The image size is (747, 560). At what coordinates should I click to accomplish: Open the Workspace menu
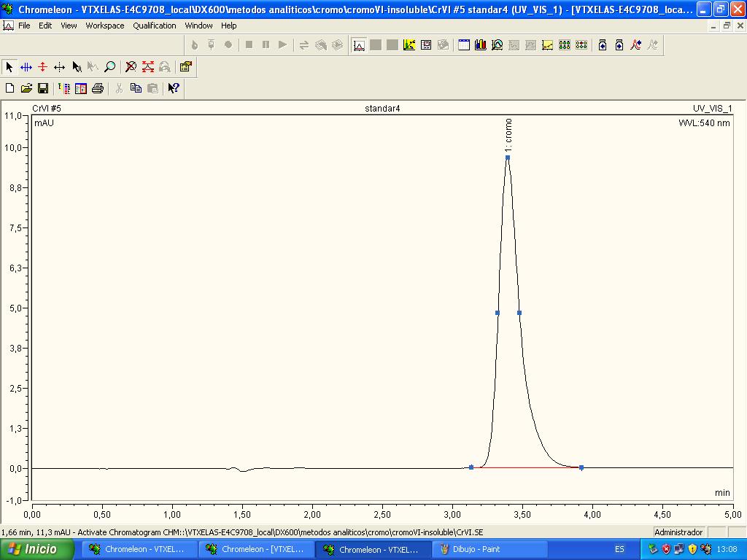pos(105,26)
